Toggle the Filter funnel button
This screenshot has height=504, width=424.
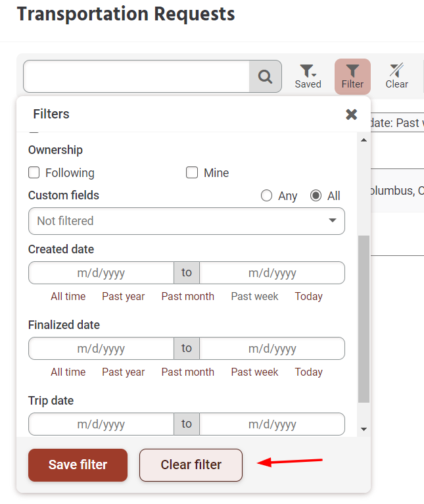(352, 76)
